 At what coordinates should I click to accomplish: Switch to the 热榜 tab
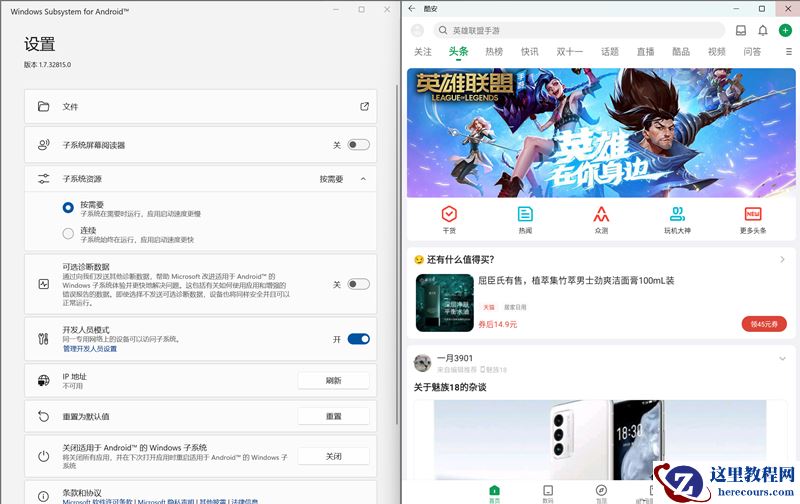tap(494, 52)
